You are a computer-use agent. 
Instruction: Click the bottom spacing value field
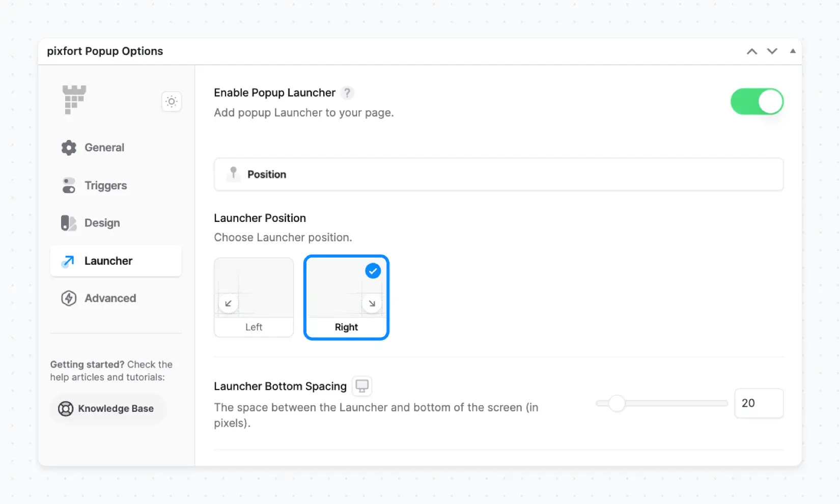click(759, 403)
